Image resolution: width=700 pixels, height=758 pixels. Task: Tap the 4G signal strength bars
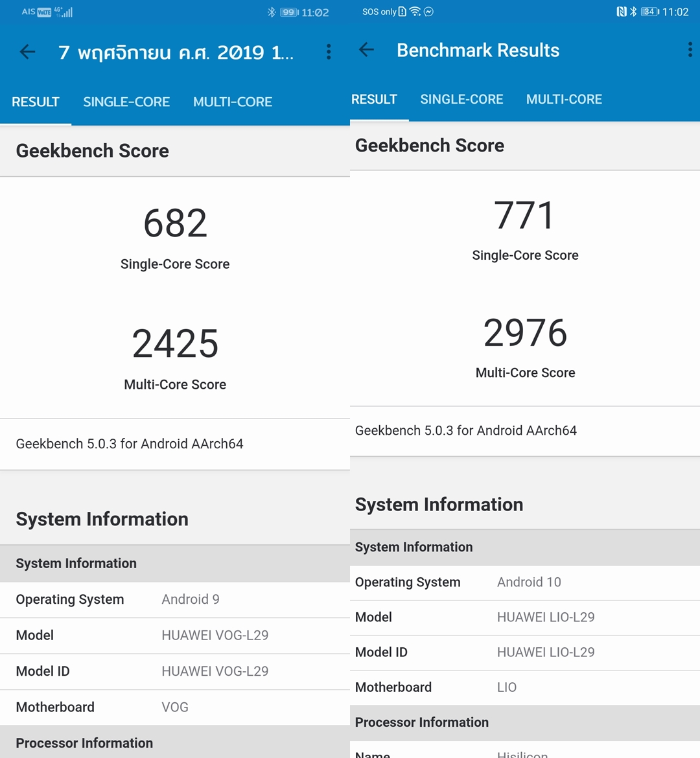[x=64, y=12]
